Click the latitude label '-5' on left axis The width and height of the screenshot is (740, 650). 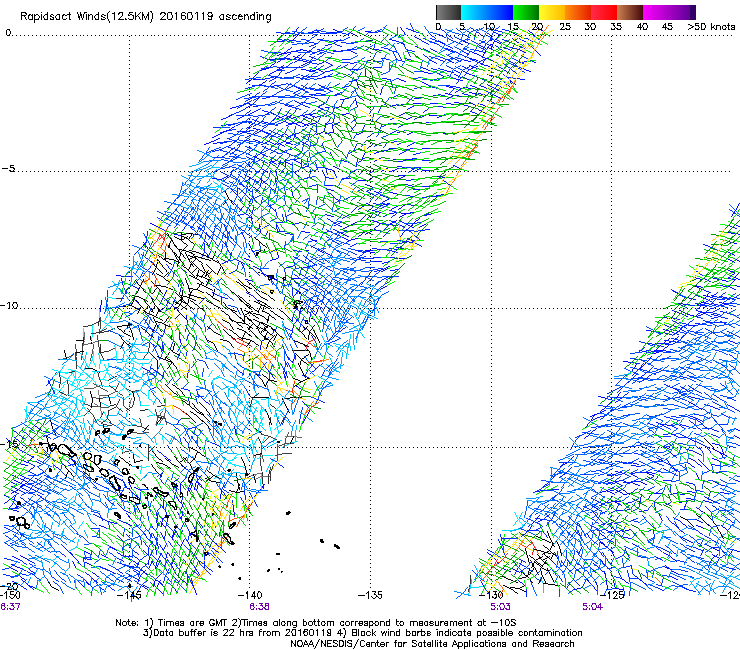click(8, 169)
